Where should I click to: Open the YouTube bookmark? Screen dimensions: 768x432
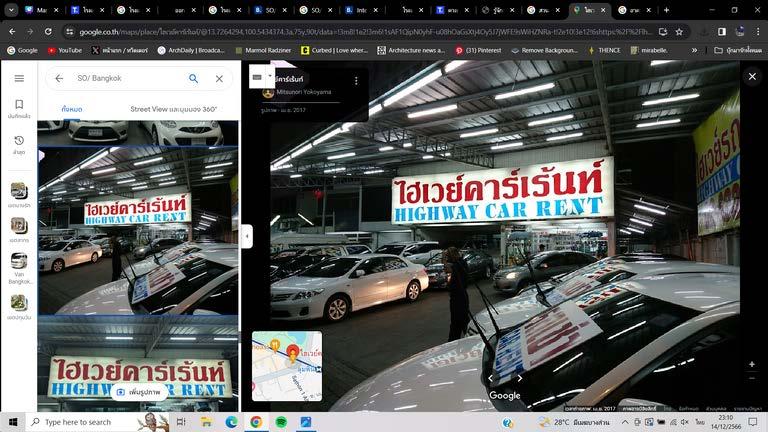[65, 50]
